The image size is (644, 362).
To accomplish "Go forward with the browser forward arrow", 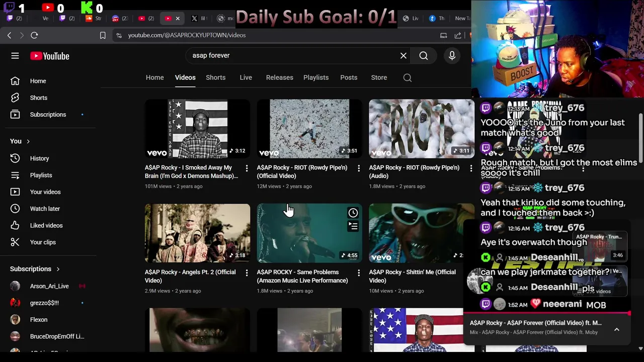I will [x=22, y=35].
